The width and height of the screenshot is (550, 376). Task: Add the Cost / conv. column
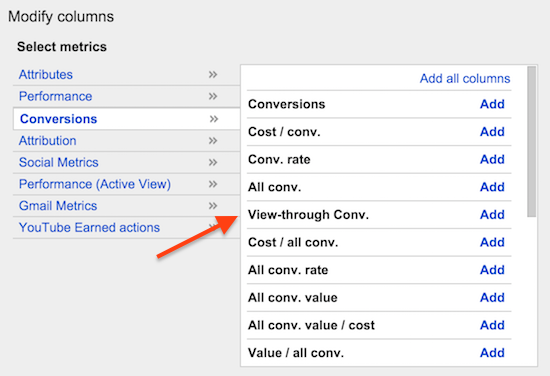(492, 132)
